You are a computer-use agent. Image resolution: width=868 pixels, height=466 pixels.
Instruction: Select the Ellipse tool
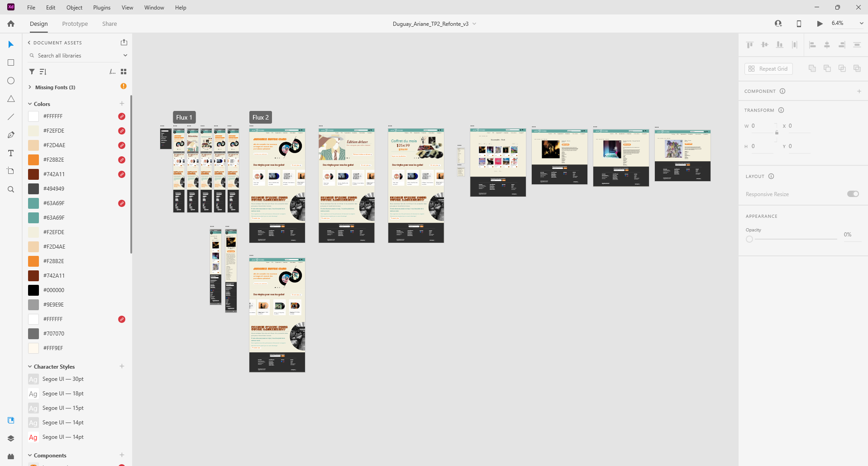(x=11, y=81)
